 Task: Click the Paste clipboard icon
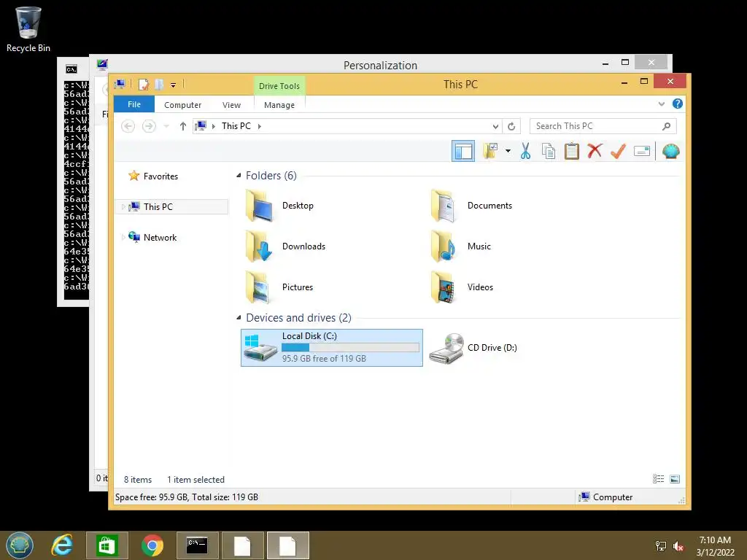click(572, 152)
